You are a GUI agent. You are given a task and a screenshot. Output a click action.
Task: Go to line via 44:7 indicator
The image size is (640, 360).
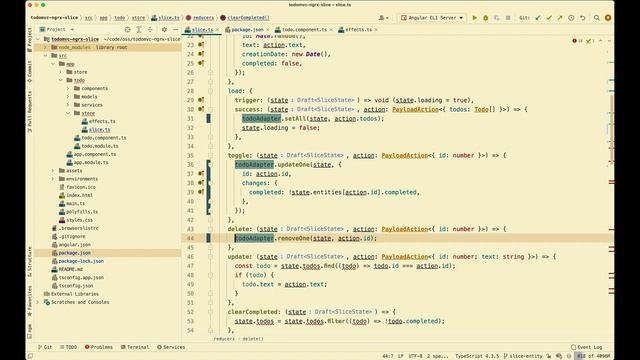coord(388,356)
